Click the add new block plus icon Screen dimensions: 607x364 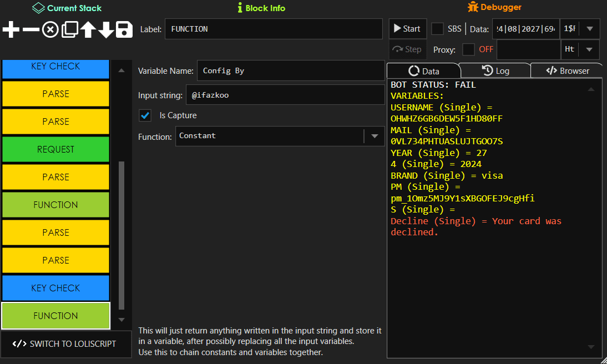pyautogui.click(x=10, y=30)
